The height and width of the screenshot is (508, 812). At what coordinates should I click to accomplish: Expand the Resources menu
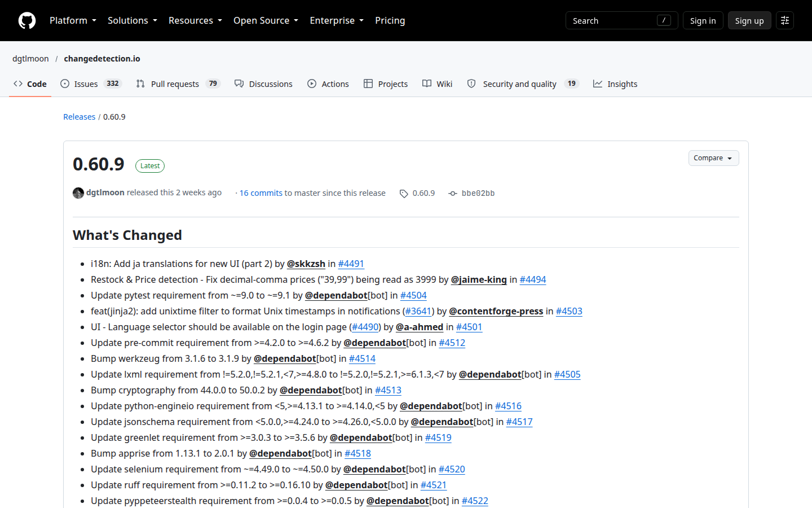pyautogui.click(x=195, y=20)
